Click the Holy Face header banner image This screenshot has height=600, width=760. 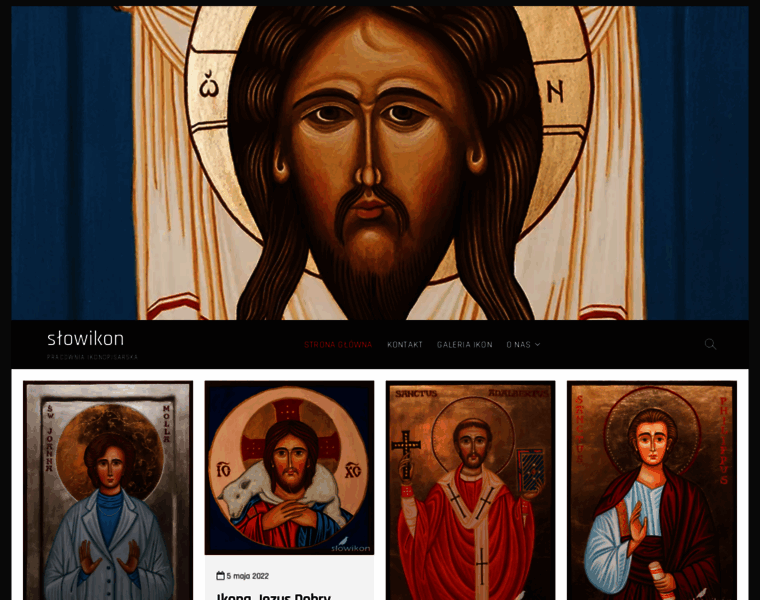point(380,163)
